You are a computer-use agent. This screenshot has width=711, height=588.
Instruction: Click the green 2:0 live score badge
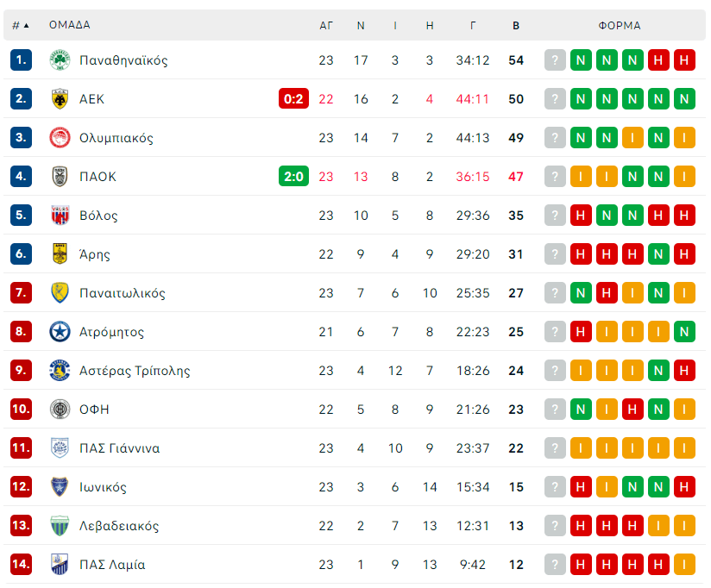click(x=293, y=177)
